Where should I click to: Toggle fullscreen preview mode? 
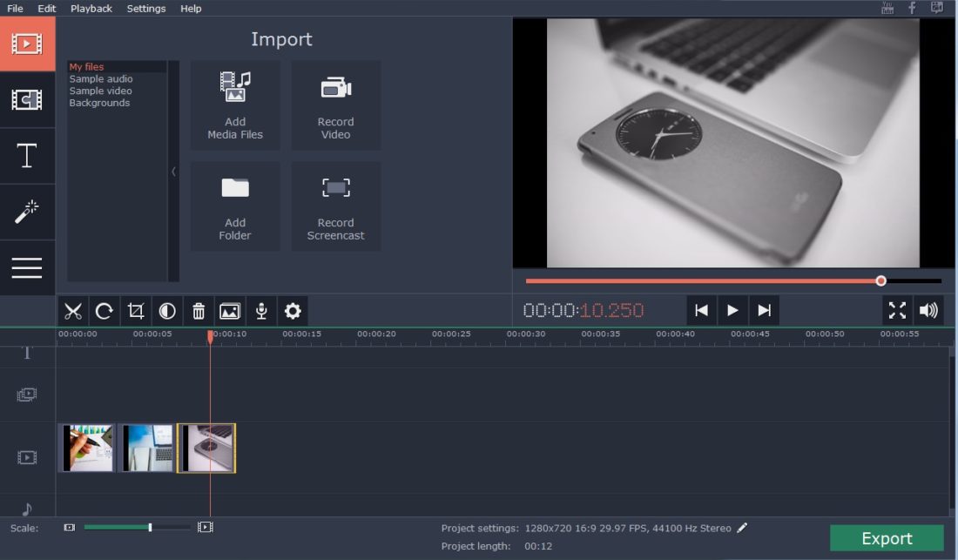(897, 310)
